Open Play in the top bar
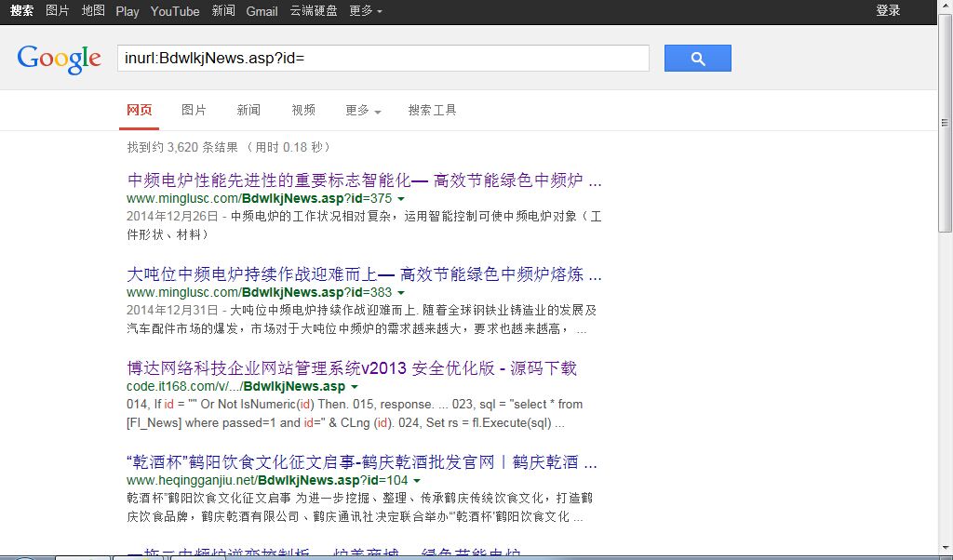The width and height of the screenshot is (953, 560). coord(128,11)
